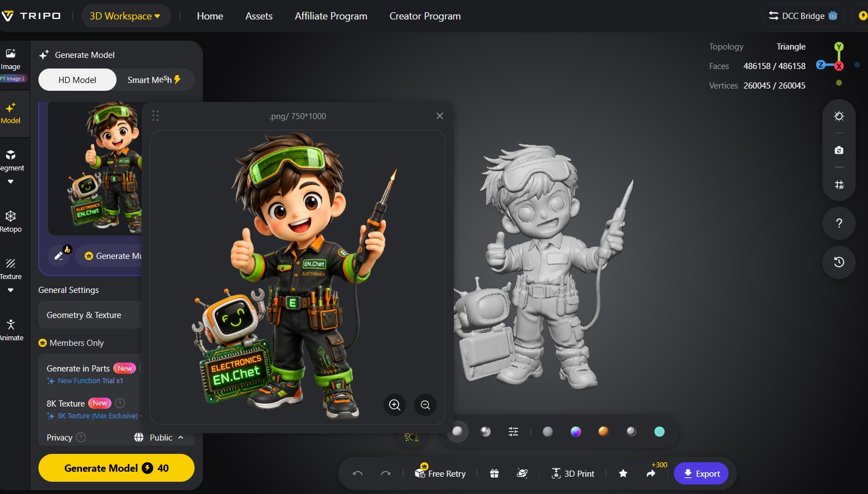Viewport: 868px width, 494px height.
Task: Click the star favorite icon
Action: click(623, 473)
